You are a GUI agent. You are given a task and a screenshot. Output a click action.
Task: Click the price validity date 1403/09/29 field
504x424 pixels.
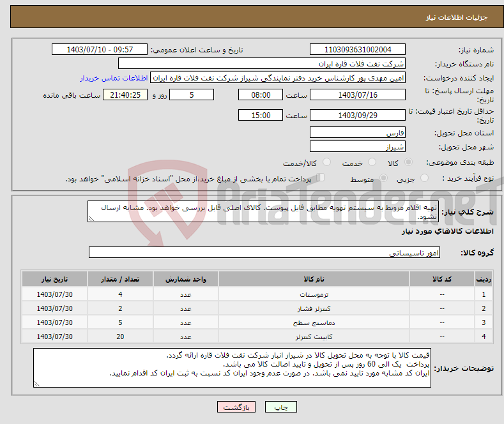point(358,115)
